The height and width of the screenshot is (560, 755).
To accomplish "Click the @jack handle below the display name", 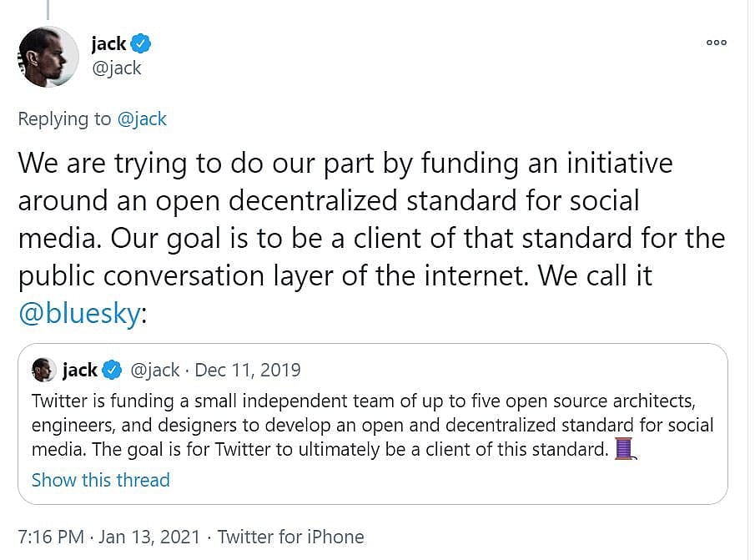I will click(x=117, y=68).
